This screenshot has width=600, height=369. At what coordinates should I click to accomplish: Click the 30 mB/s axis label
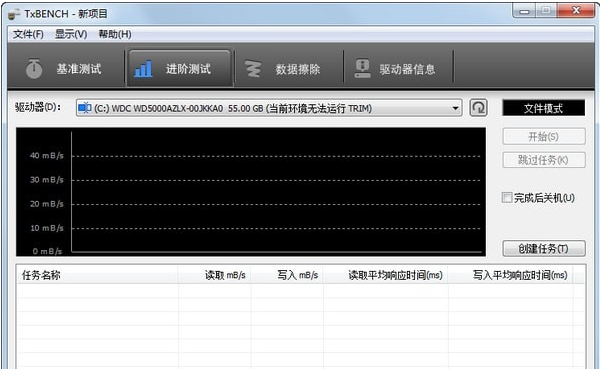point(47,180)
